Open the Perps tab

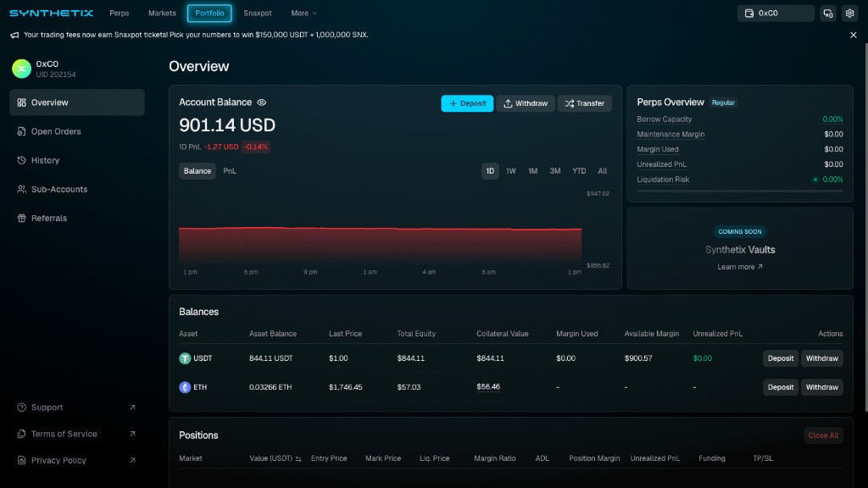click(119, 13)
